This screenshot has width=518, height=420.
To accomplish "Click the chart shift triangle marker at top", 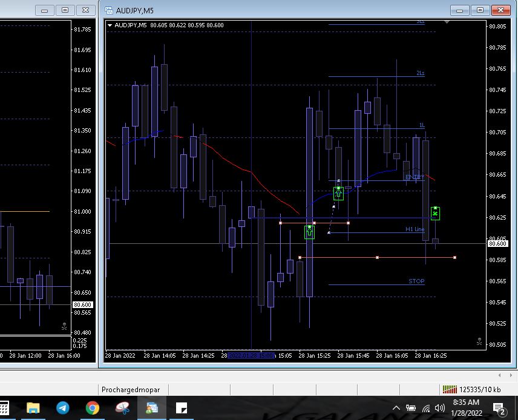I will point(447,22).
